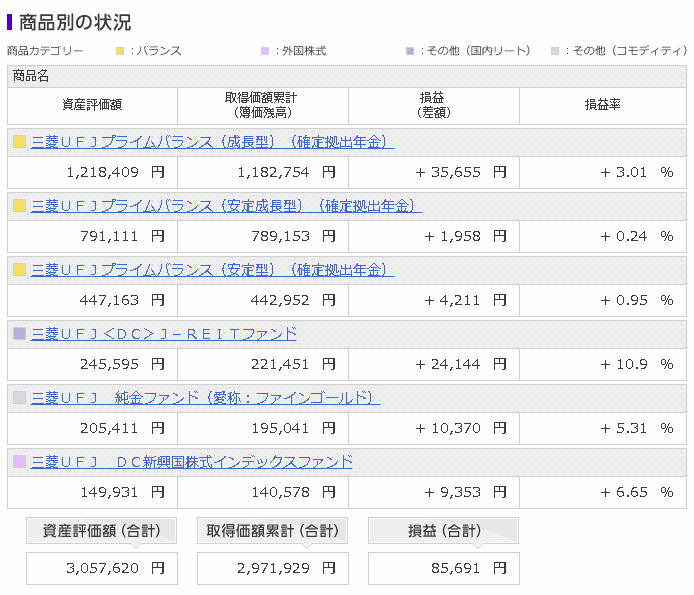Click yellow swatch beside 安定成長型 fund name
This screenshot has height=595, width=694.
(19, 205)
